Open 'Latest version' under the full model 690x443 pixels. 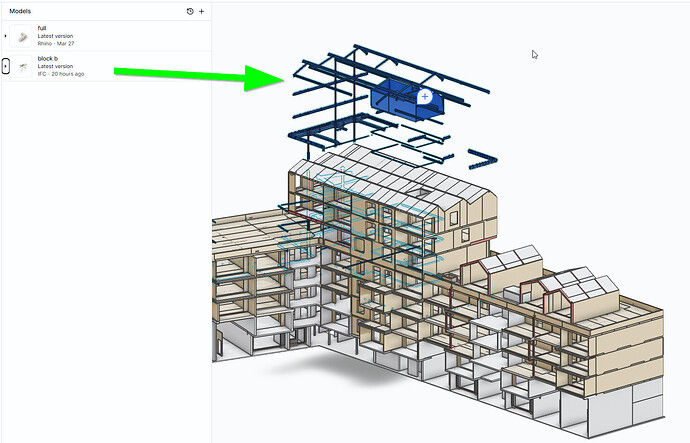click(x=55, y=36)
